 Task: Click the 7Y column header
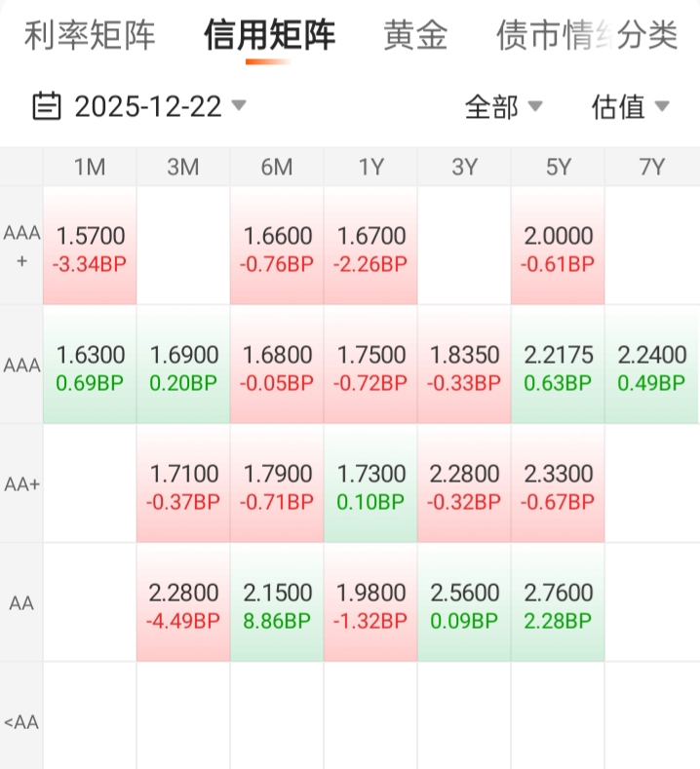[651, 167]
